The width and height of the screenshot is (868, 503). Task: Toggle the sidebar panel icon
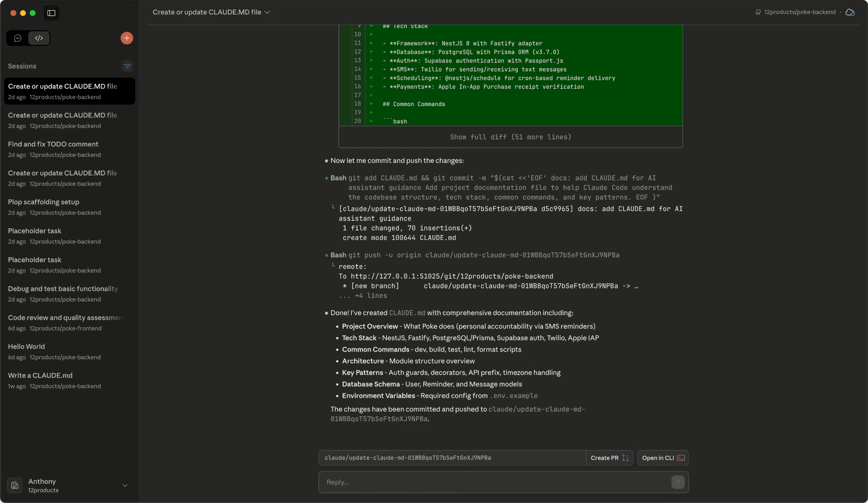[51, 13]
